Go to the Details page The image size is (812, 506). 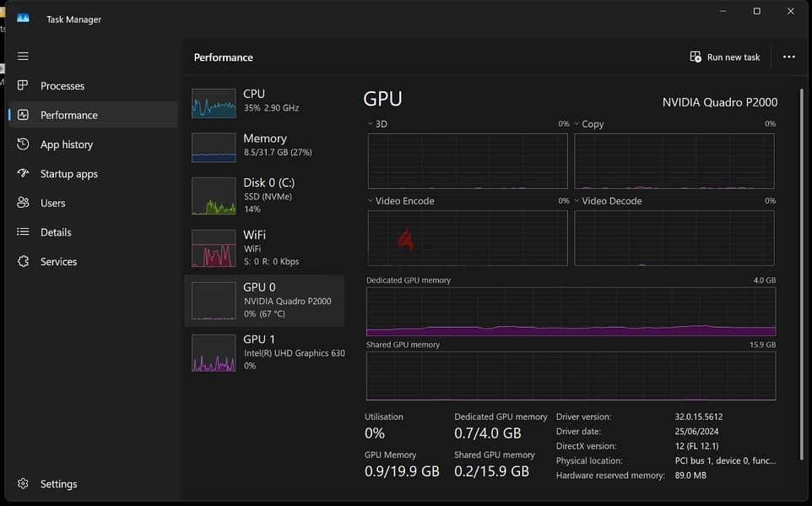point(93,232)
